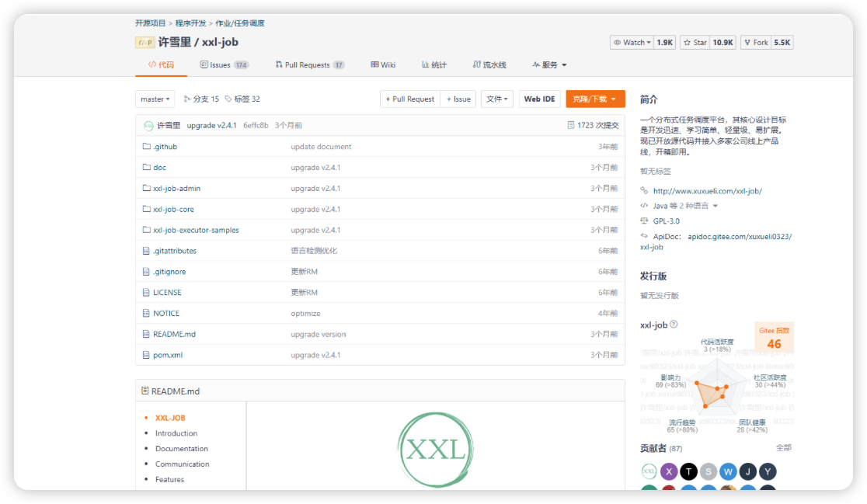Fork the repository

(756, 43)
